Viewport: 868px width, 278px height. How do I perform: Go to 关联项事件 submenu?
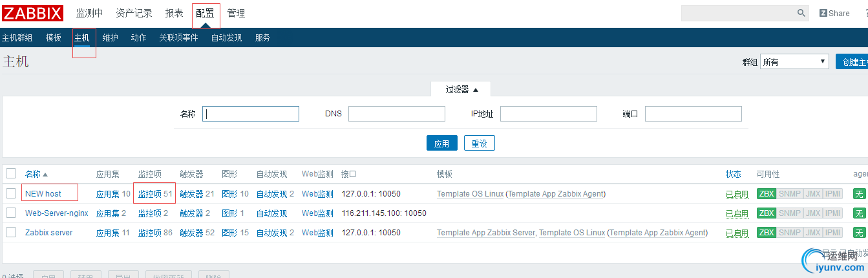[x=179, y=37]
